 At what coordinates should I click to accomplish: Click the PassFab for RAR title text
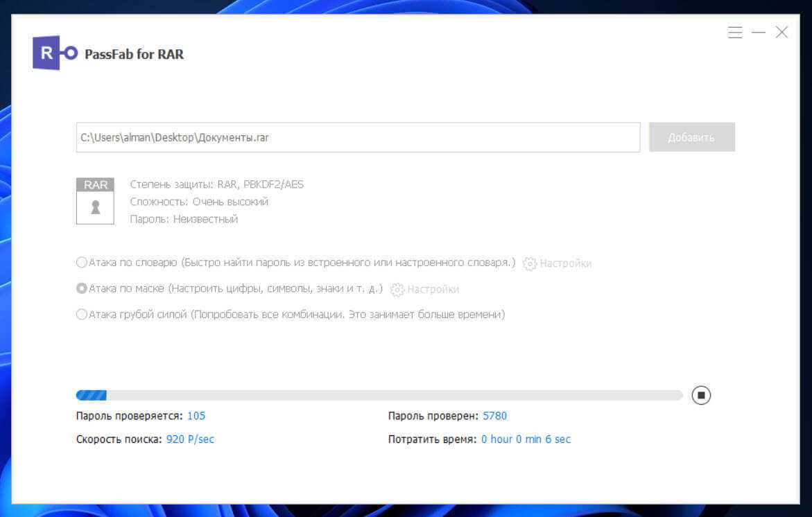(x=134, y=54)
